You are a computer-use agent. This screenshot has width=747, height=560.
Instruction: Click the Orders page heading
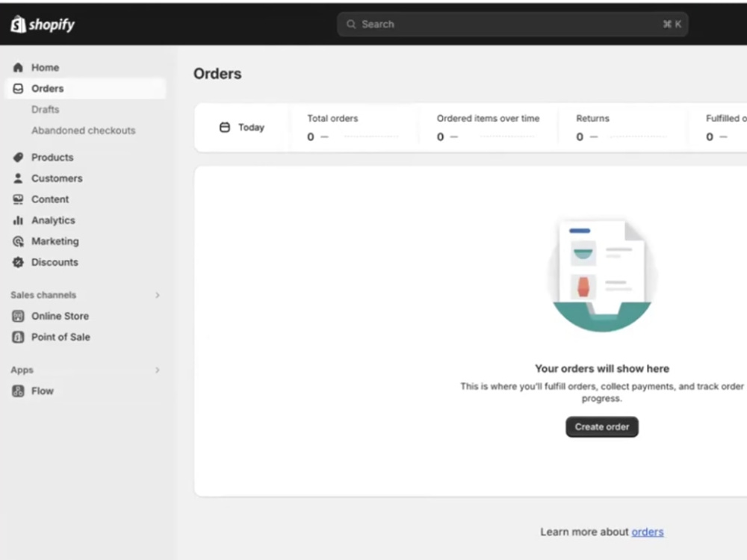pyautogui.click(x=217, y=74)
